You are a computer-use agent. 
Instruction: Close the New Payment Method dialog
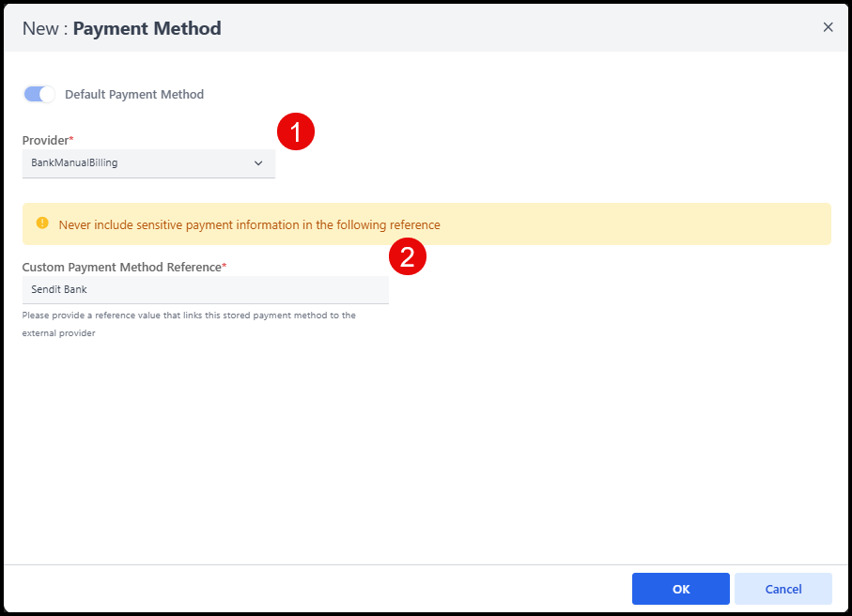point(828,27)
